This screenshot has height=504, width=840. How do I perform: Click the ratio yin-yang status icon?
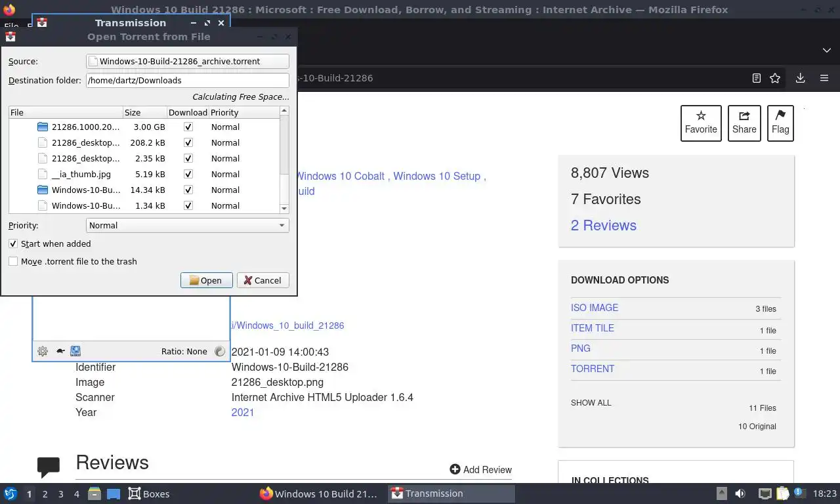pos(220,351)
